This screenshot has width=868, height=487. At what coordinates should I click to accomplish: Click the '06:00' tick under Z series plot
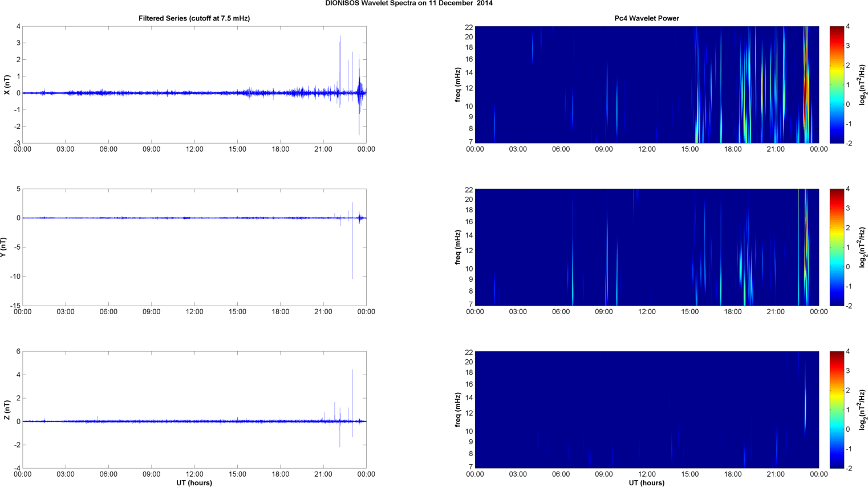(x=108, y=474)
